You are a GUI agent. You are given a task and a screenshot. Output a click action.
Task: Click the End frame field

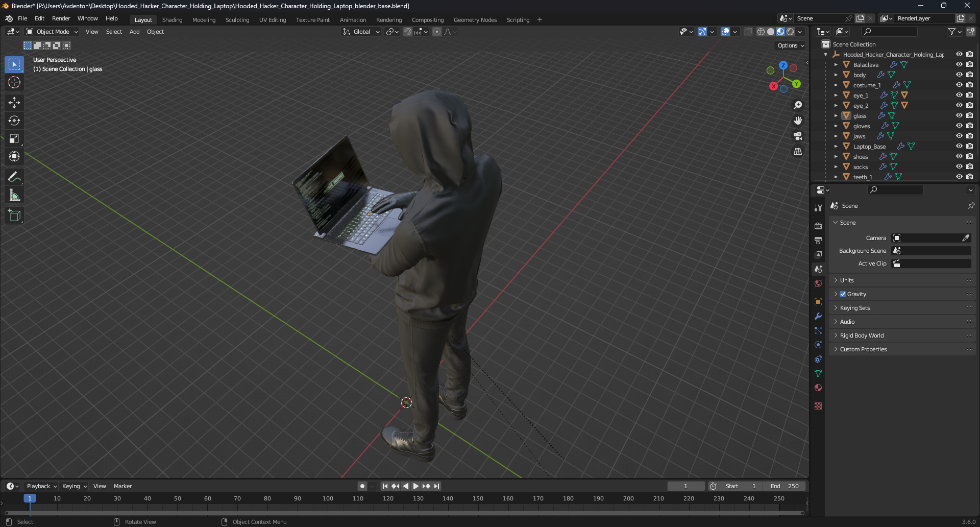(785, 486)
